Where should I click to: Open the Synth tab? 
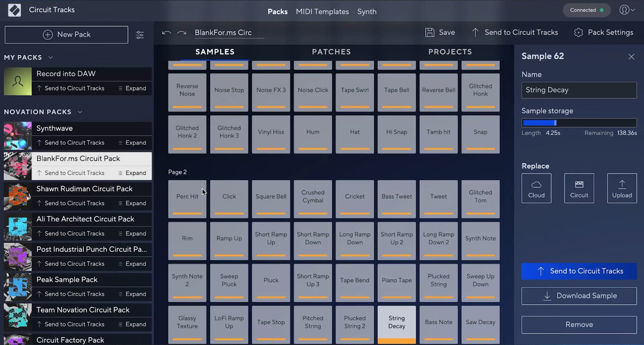(x=367, y=12)
